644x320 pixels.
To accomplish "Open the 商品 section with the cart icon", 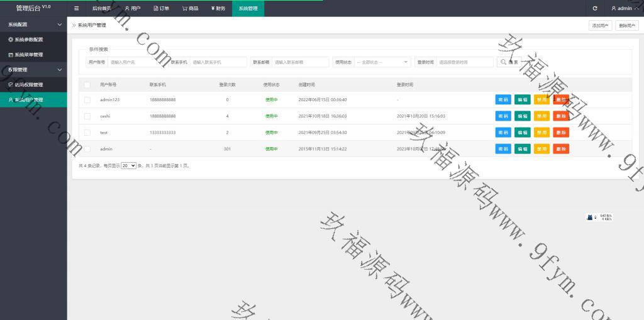I will click(x=190, y=8).
